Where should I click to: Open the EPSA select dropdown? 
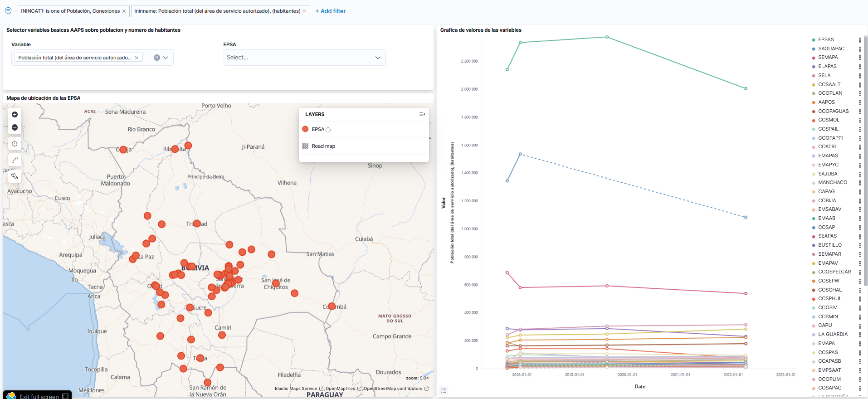[x=304, y=58]
